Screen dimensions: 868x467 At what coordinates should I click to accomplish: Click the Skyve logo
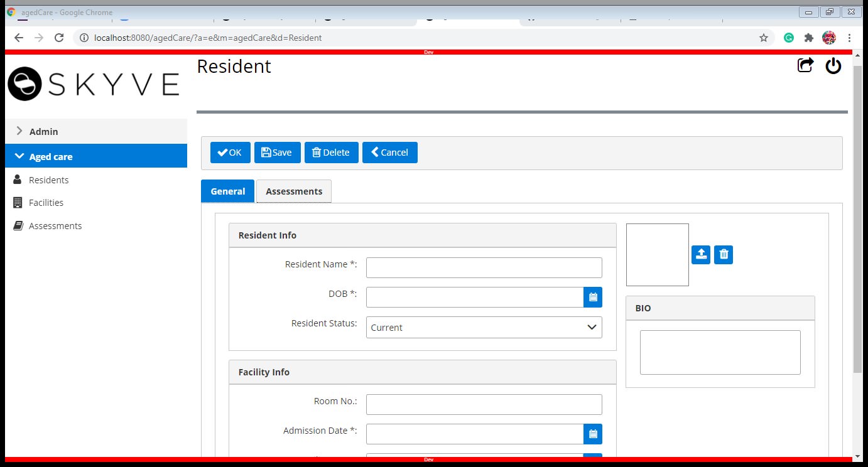[x=94, y=83]
